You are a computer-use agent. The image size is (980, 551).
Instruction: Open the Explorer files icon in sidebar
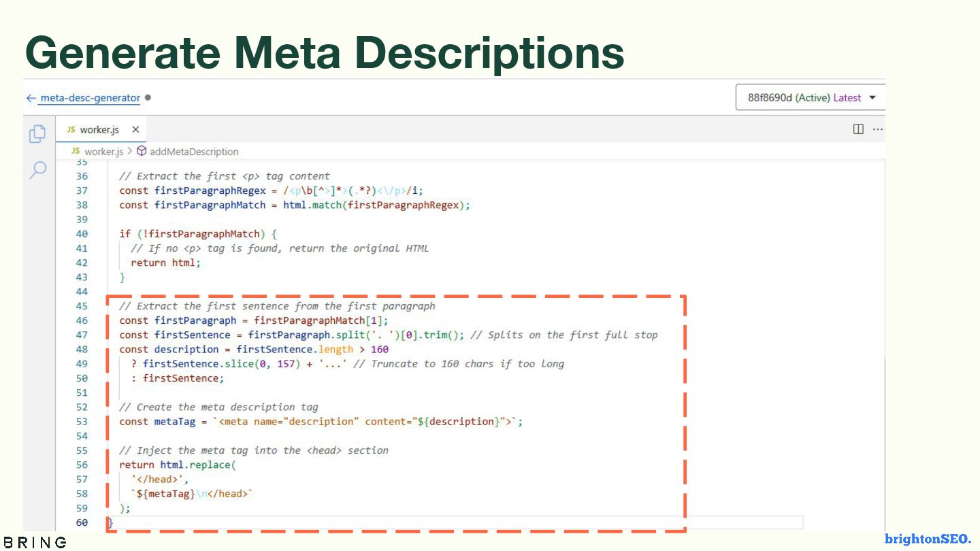pyautogui.click(x=37, y=134)
